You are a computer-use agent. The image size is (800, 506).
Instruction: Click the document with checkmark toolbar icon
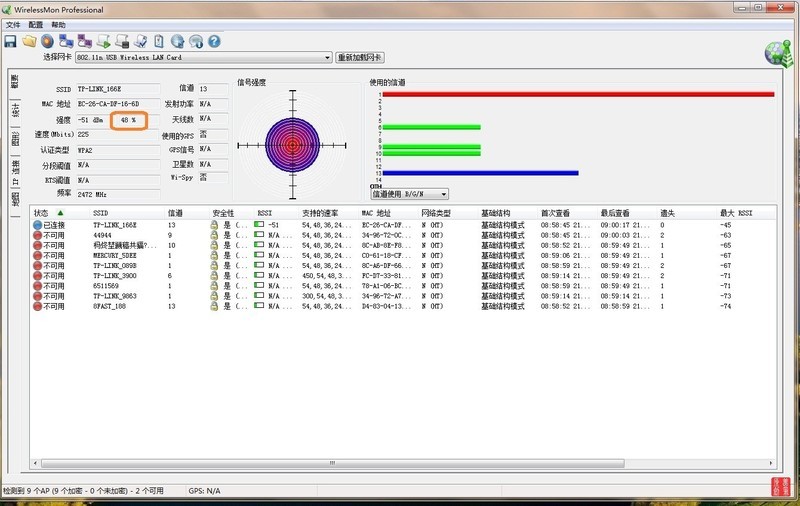140,41
